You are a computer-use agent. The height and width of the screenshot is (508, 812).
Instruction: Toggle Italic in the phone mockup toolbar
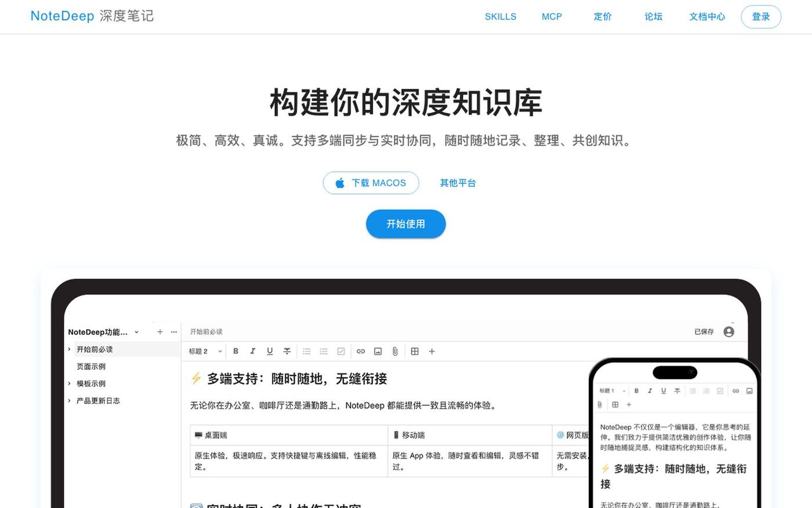click(650, 391)
